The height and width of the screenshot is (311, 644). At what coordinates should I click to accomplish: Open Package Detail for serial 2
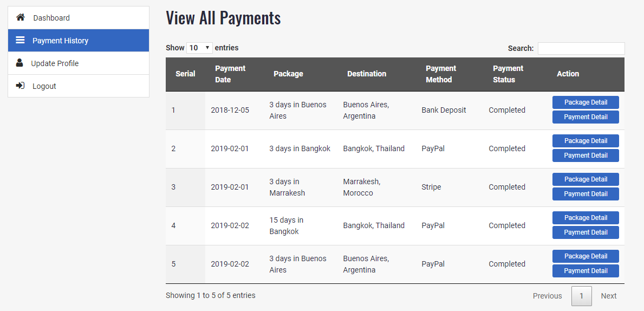coord(586,141)
